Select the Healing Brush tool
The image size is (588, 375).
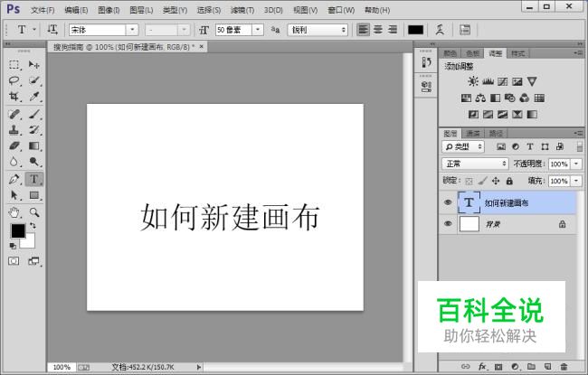point(14,114)
